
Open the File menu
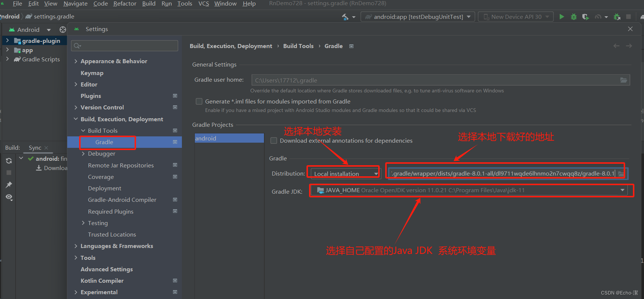pos(17,4)
